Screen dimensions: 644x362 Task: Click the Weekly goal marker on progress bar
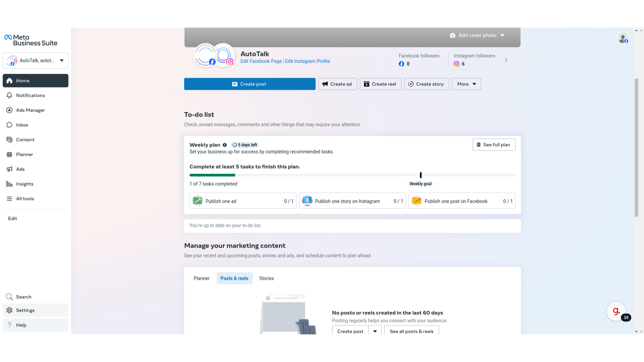pos(421,175)
